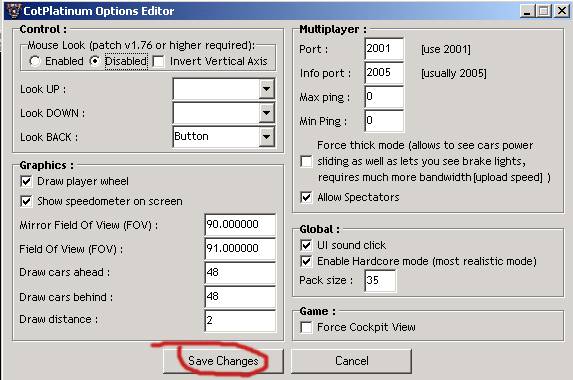The width and height of the screenshot is (573, 380).
Task: Click the Cancel button
Action: pos(352,361)
